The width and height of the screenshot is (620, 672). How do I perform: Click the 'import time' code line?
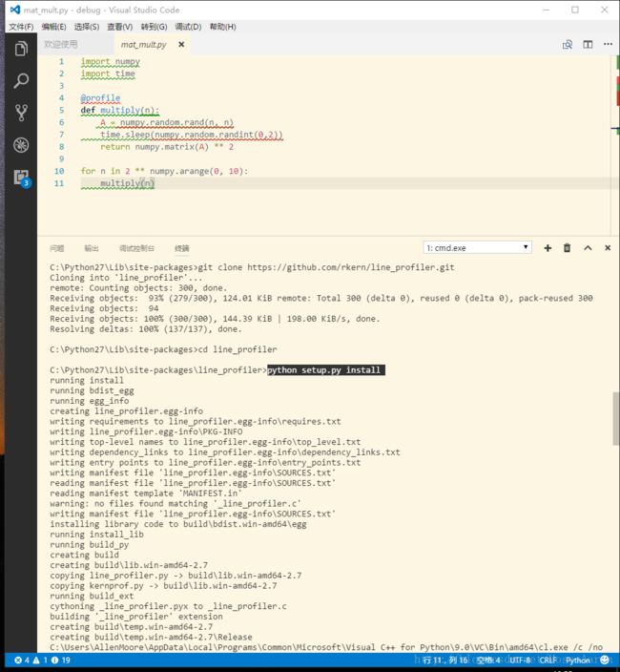tap(108, 73)
